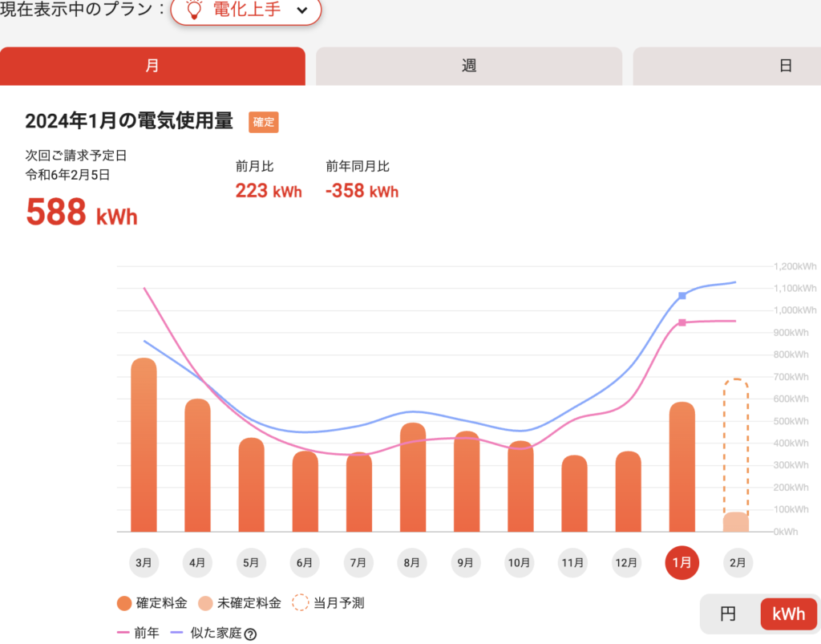
Task: Select the highlighted 1月 month button
Action: point(682,563)
